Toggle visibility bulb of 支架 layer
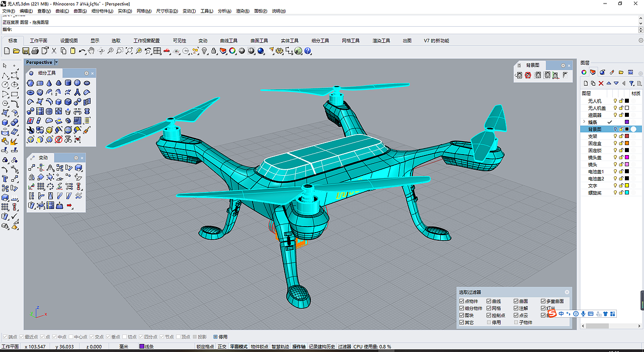The width and height of the screenshot is (644, 352). pos(615,136)
